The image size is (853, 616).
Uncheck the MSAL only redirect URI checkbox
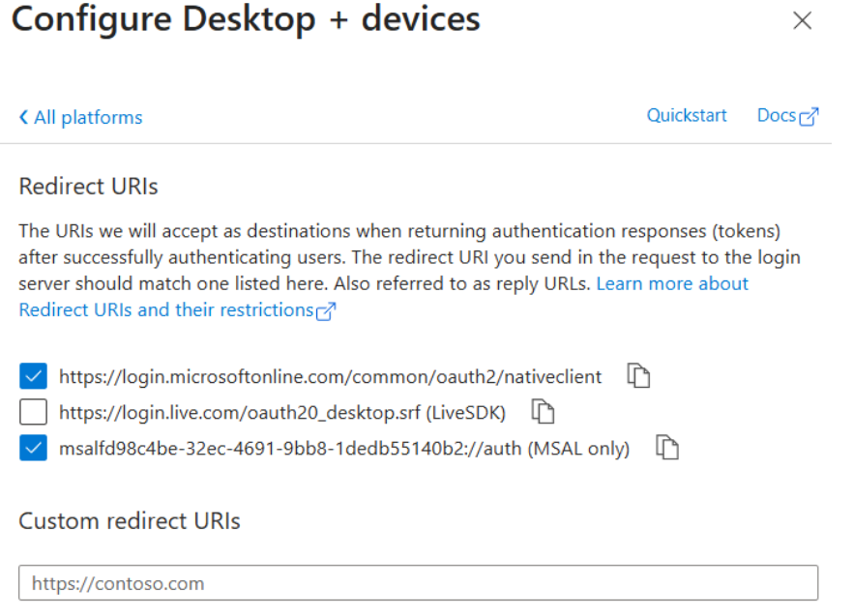[x=33, y=449]
